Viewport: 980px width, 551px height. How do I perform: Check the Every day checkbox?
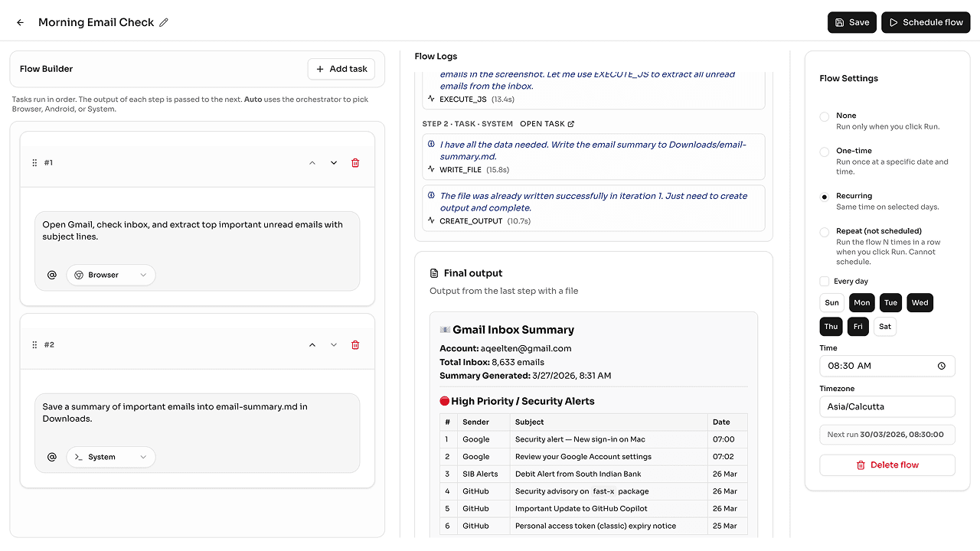pyautogui.click(x=825, y=282)
